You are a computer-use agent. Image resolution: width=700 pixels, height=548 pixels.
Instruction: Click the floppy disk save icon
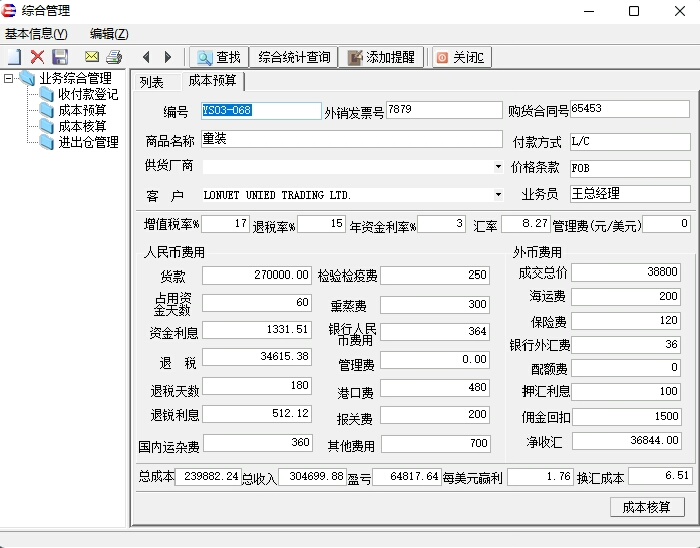click(60, 57)
